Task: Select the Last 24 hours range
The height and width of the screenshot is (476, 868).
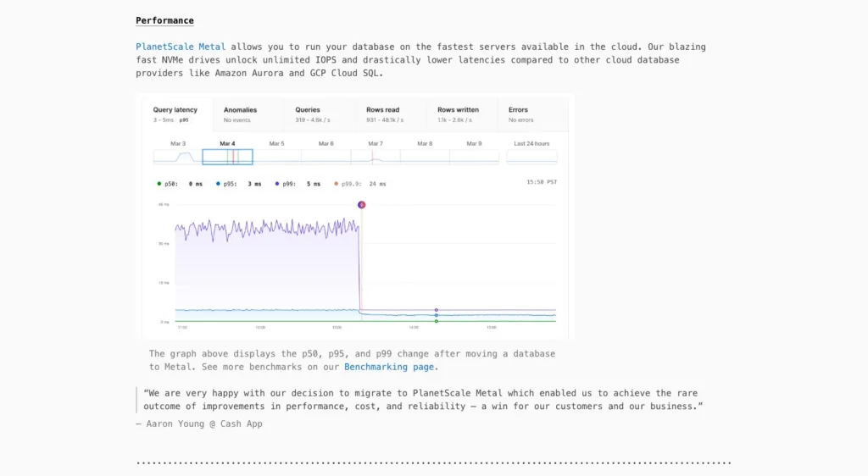Action: (531, 157)
